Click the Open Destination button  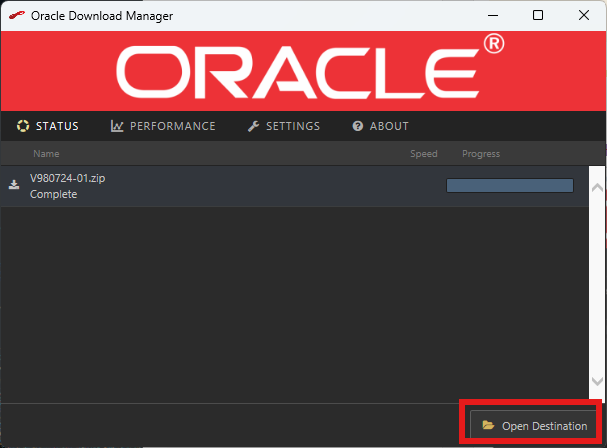click(x=533, y=426)
